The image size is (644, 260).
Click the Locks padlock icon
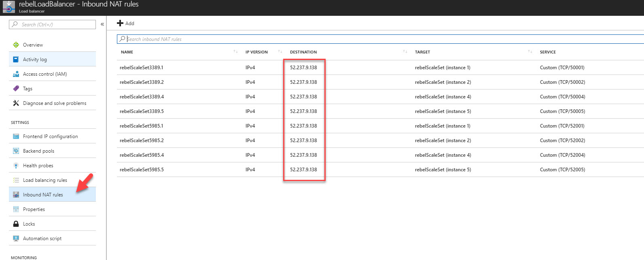pos(16,224)
